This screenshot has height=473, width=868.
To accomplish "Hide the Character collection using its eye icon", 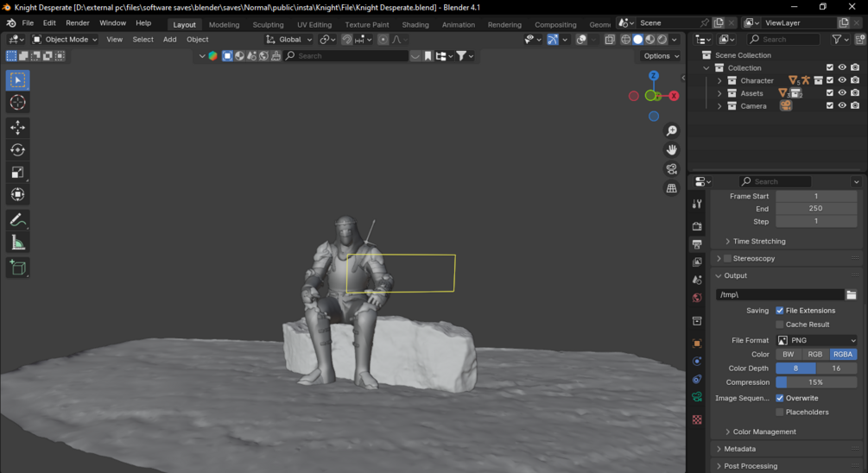I will 842,80.
